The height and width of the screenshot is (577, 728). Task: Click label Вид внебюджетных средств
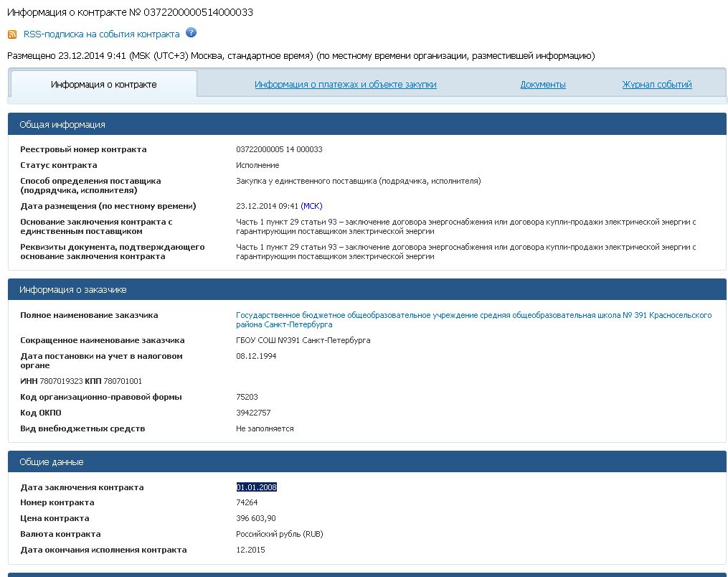pos(82,428)
